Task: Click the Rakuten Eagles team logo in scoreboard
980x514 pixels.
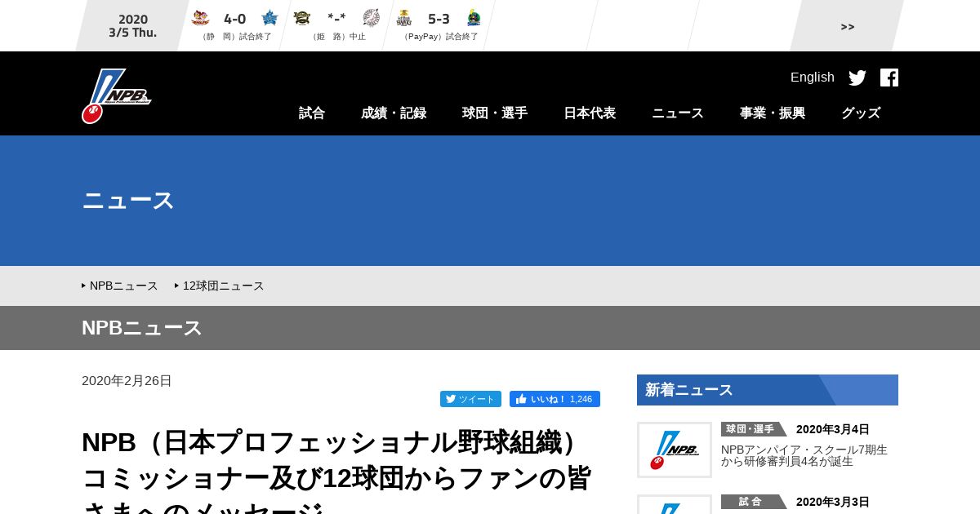Action: point(201,18)
